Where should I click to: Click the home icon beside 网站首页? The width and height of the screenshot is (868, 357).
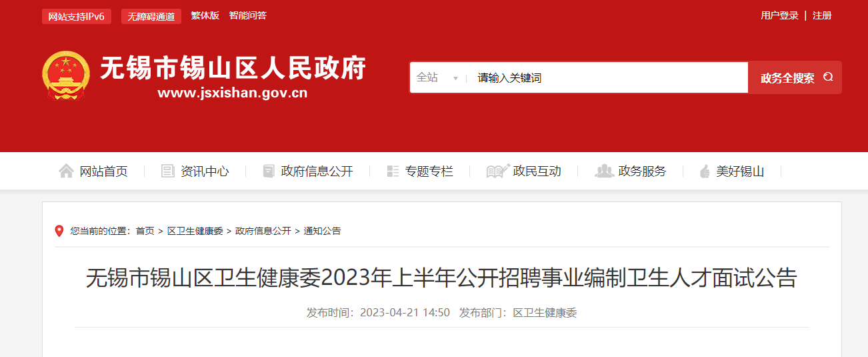pyautogui.click(x=66, y=171)
